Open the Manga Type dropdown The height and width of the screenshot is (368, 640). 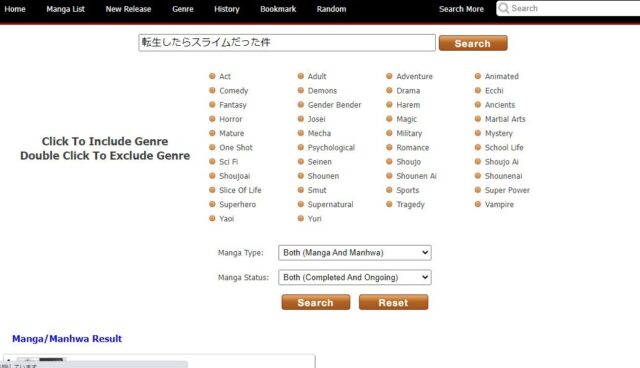coord(355,253)
